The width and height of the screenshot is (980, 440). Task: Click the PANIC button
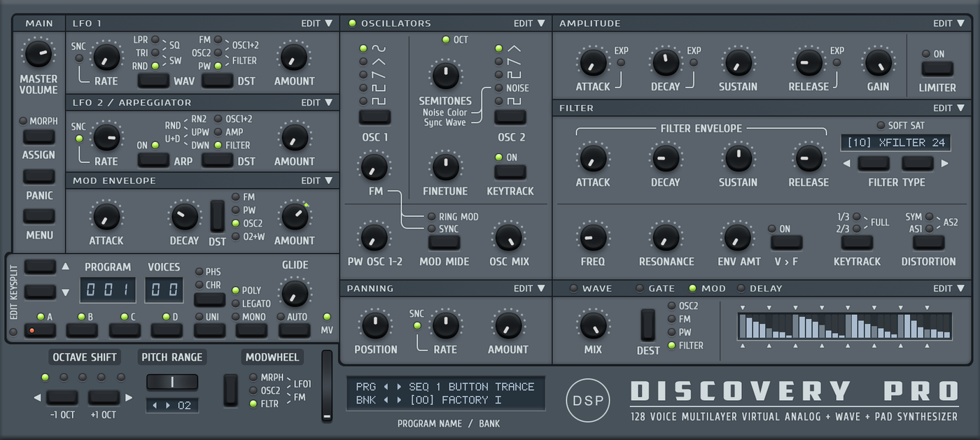pos(39,176)
